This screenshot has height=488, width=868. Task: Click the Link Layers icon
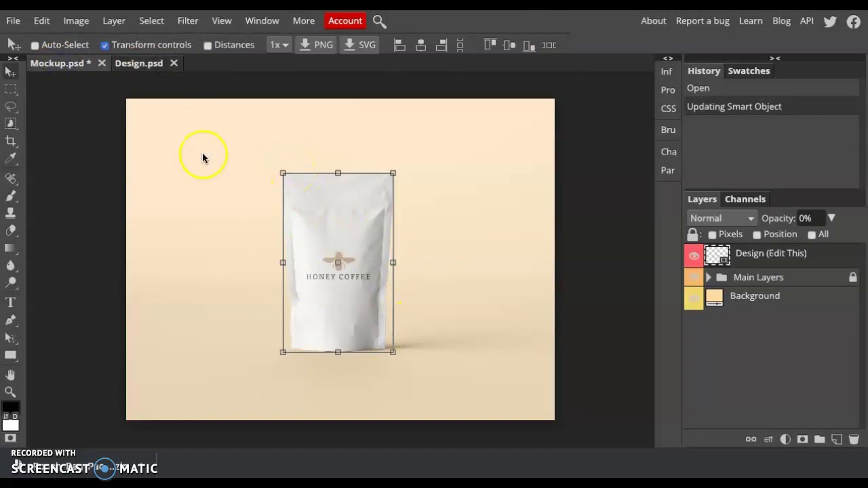(751, 439)
